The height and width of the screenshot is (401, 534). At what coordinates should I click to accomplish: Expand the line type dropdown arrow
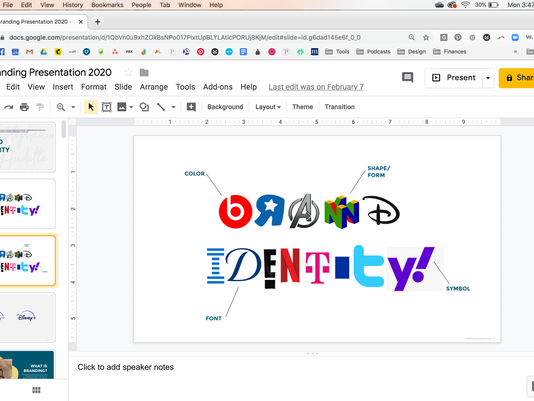coord(173,107)
